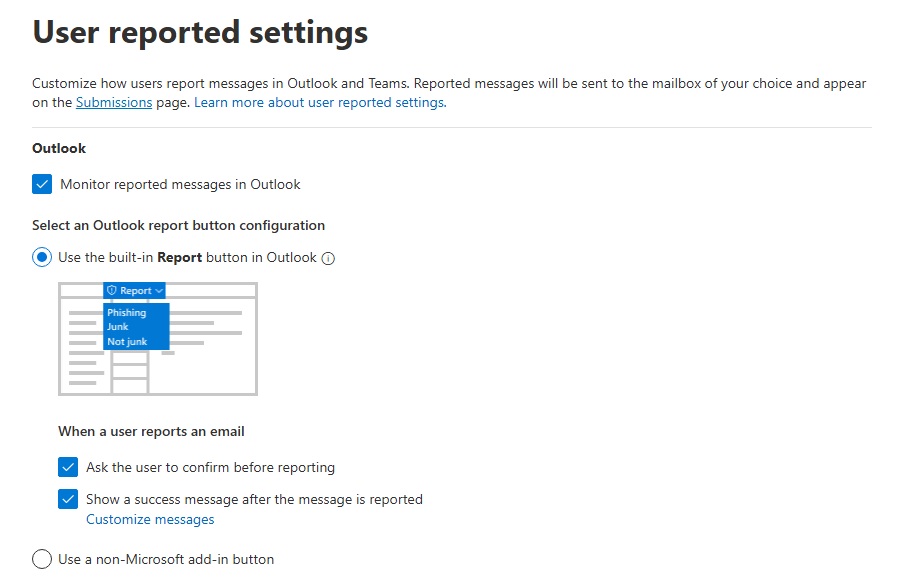Select Use the built-in Report button radio
The width and height of the screenshot is (900, 577).
[x=42, y=257]
